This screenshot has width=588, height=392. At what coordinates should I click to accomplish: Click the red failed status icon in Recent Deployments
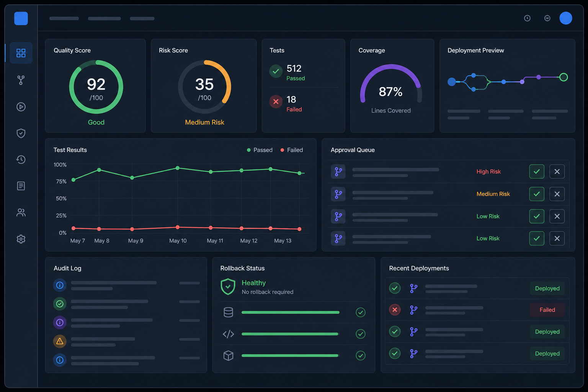(x=395, y=310)
